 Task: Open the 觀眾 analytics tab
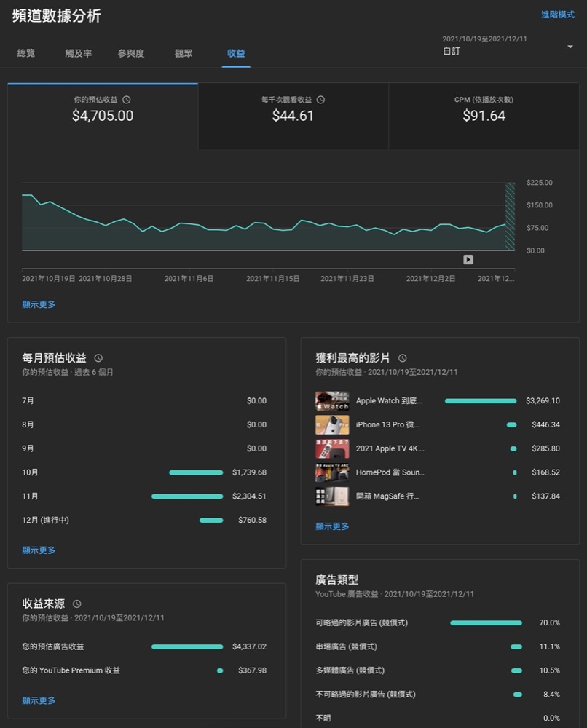(x=183, y=53)
